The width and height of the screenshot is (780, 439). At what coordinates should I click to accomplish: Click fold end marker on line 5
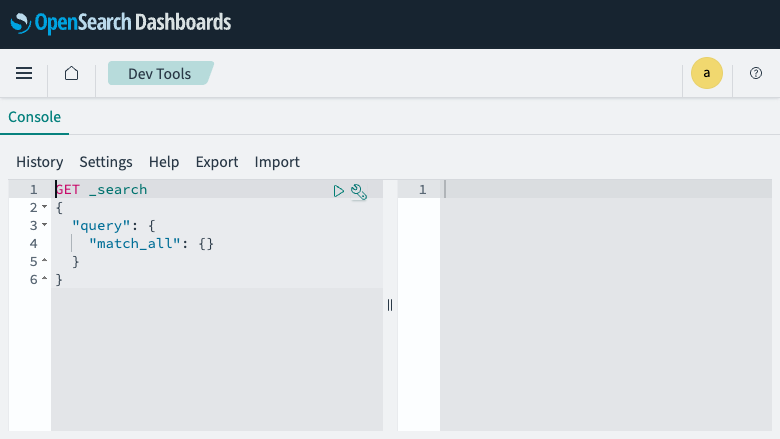[44, 261]
